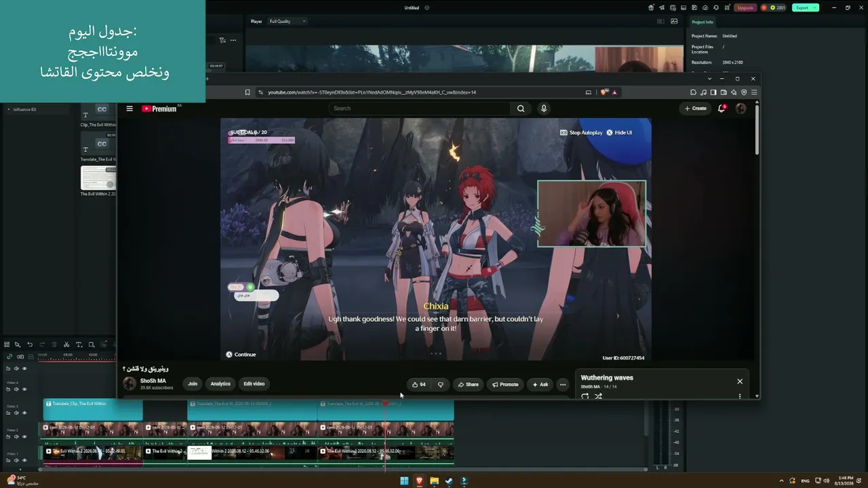Hide the Video 1 track eye icon
The width and height of the screenshot is (868, 488).
pyautogui.click(x=24, y=460)
